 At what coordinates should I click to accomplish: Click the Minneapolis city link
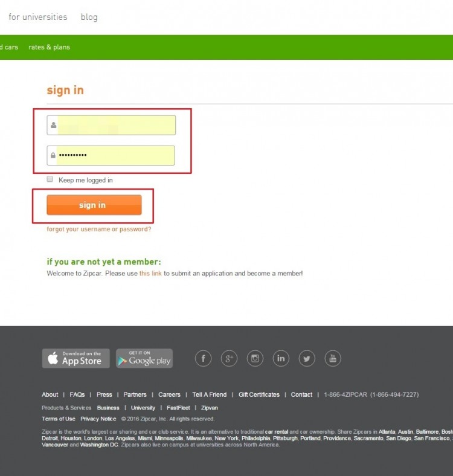(x=169, y=439)
